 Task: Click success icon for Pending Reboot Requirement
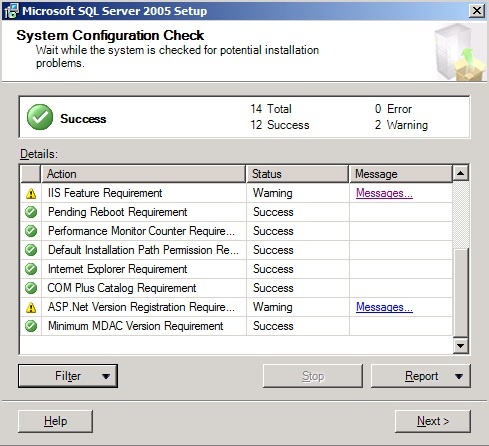click(31, 212)
